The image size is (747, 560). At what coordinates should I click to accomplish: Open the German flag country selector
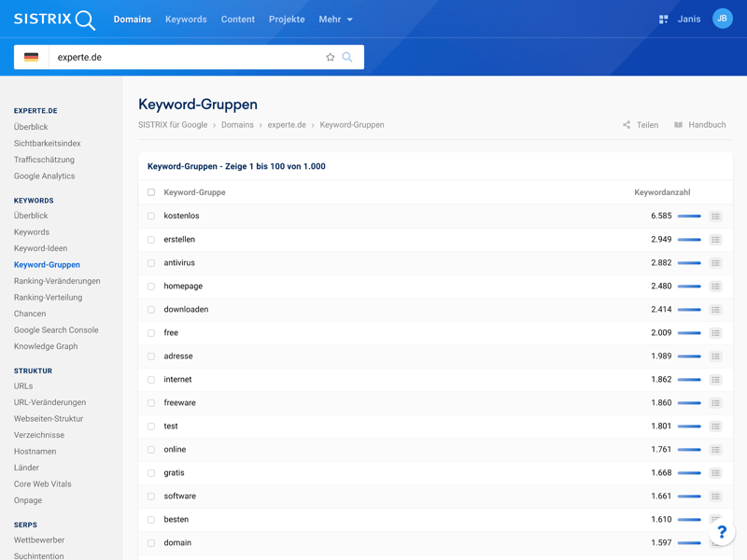coord(32,57)
